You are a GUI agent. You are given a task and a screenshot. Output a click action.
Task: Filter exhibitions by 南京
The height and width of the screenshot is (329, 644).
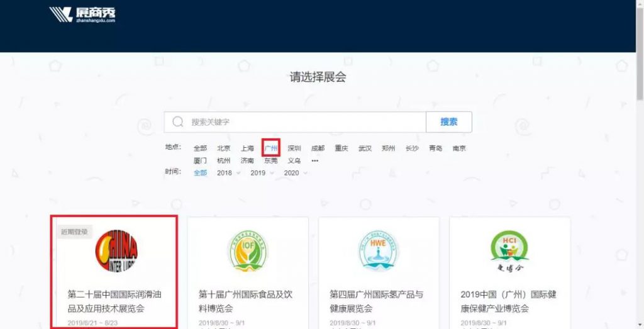(x=459, y=148)
